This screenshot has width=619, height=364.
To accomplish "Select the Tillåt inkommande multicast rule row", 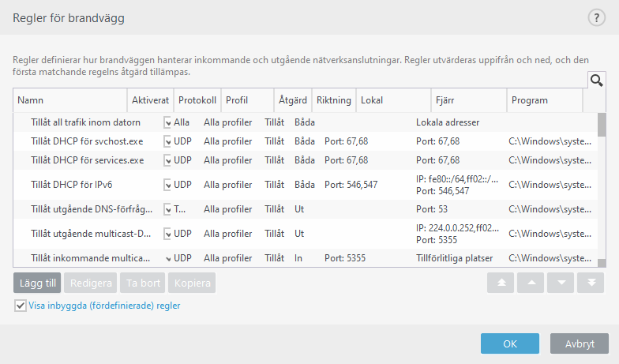I will click(87, 258).
